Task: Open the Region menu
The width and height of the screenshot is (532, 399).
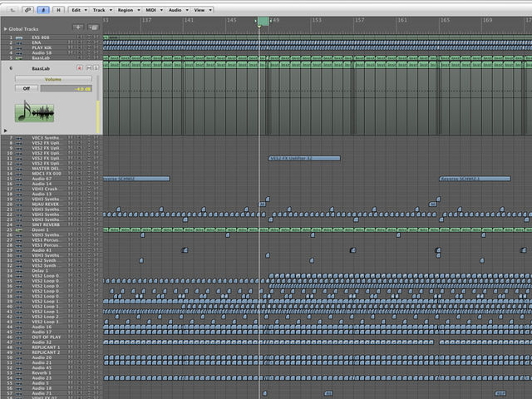Action: pos(128,10)
